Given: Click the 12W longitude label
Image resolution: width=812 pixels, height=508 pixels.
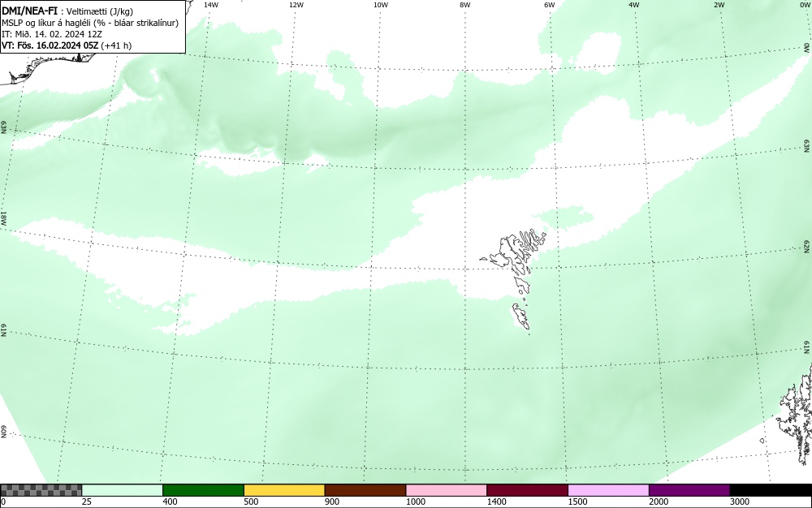Looking at the screenshot, I should pos(296,5).
